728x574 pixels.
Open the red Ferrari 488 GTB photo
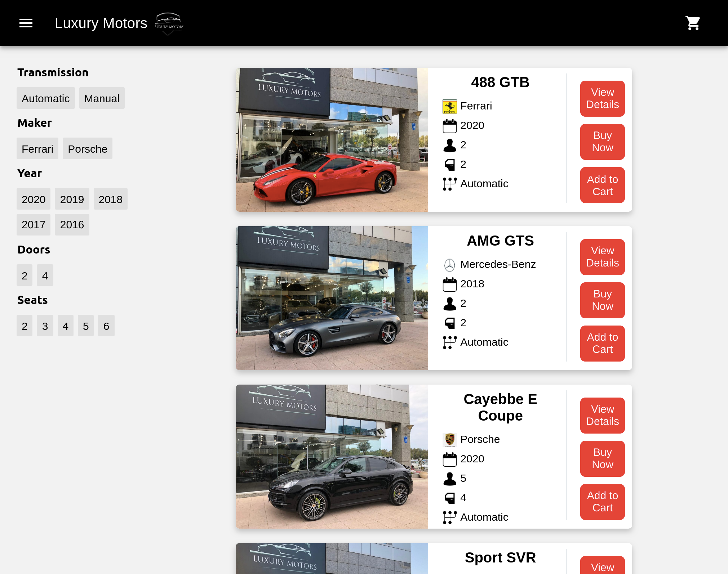point(332,140)
